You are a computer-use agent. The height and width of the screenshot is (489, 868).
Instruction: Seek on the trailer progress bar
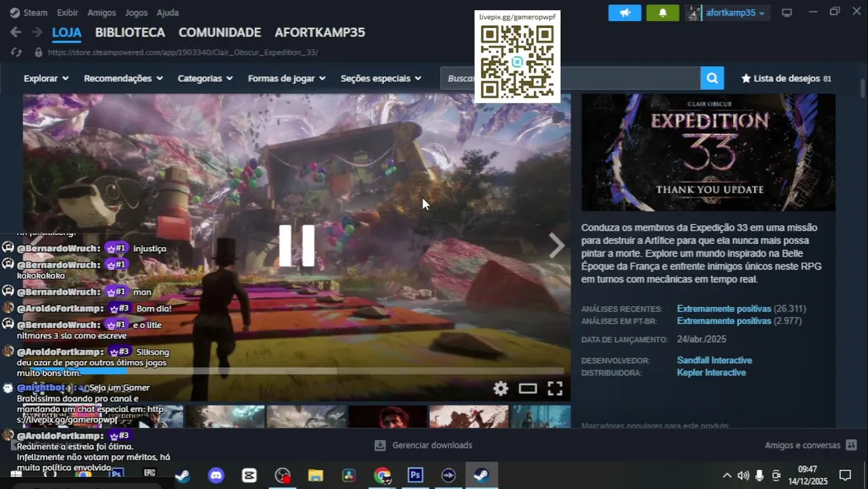point(297,371)
